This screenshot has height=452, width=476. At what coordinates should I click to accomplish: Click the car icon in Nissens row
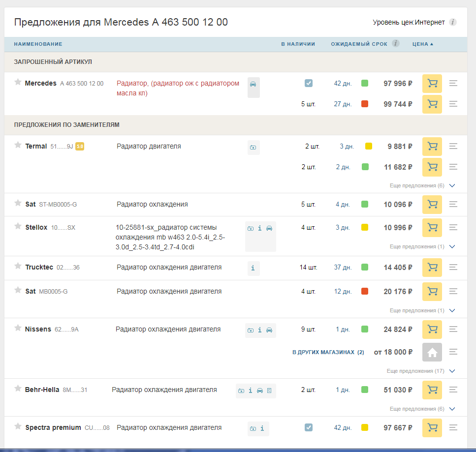tap(269, 330)
